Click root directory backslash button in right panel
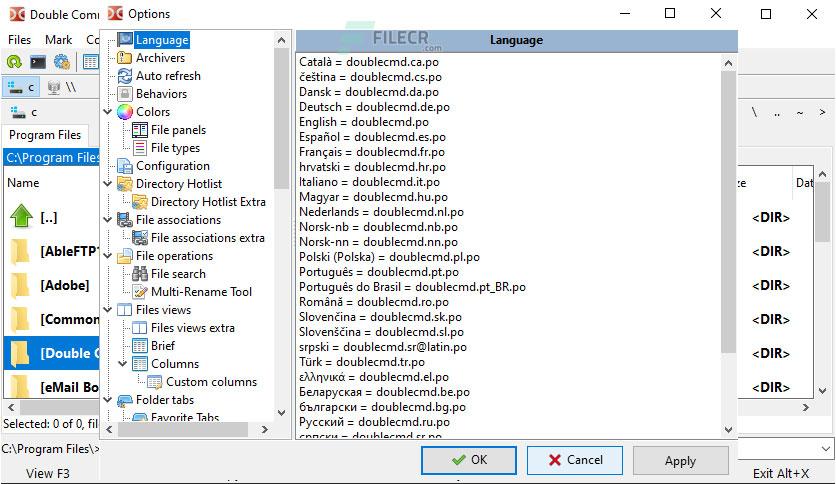Screen dimensions: 836x484 [754, 112]
